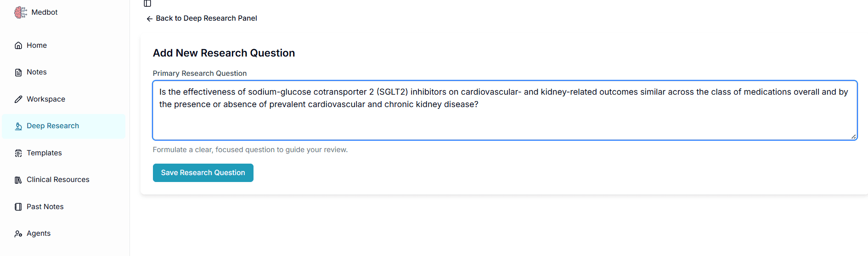Click the textarea resize handle
Screen dimensions: 868x256
pos(853,137)
